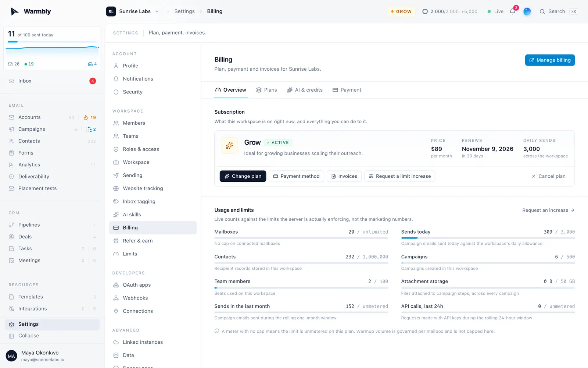Open the OAuth apps icon
Screen dimensions: 588x368
116,285
